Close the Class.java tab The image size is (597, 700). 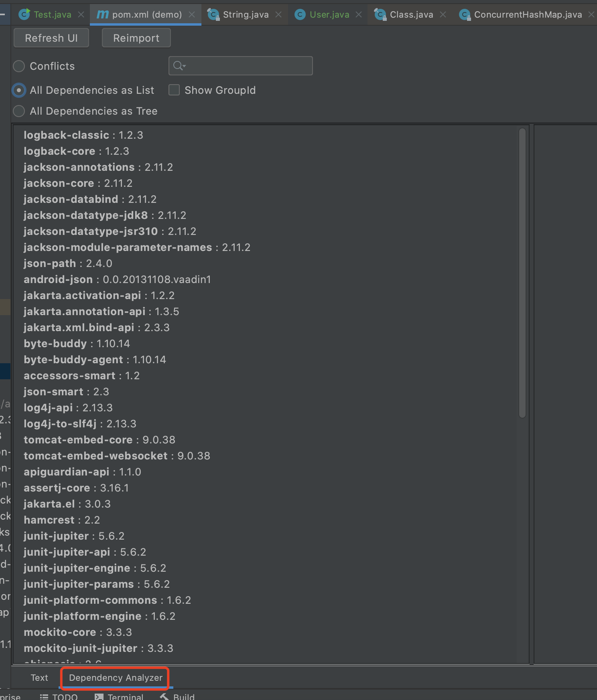443,15
